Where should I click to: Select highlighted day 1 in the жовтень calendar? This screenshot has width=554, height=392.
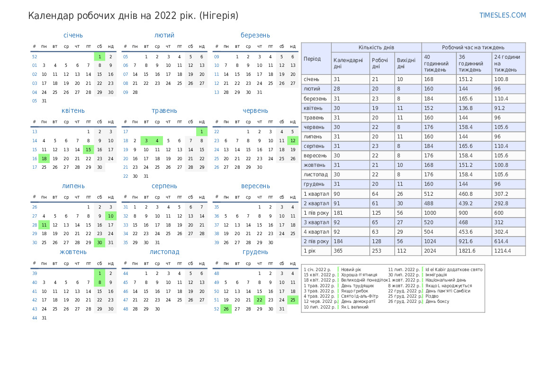point(100,273)
